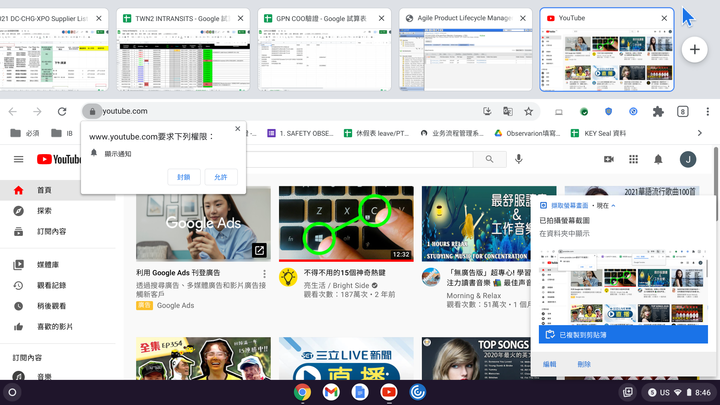Launch Google Docs from the shelf
This screenshot has height=405, width=720.
(360, 392)
